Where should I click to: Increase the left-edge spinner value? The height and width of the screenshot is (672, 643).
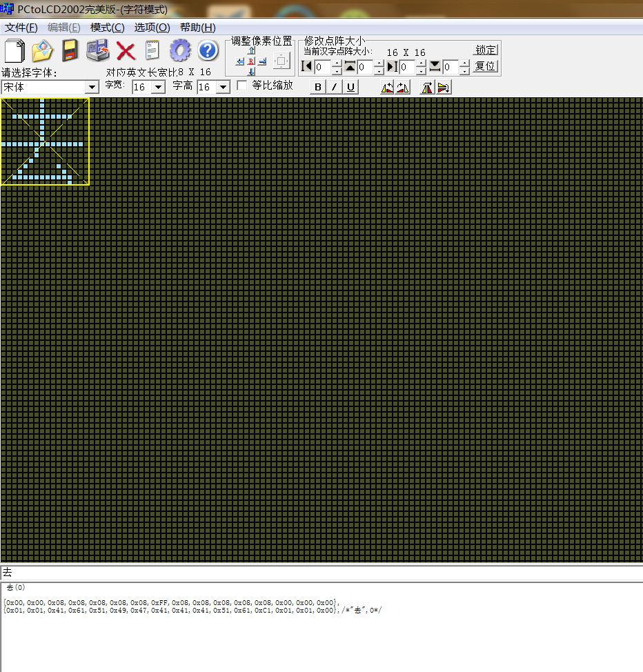click(x=337, y=63)
